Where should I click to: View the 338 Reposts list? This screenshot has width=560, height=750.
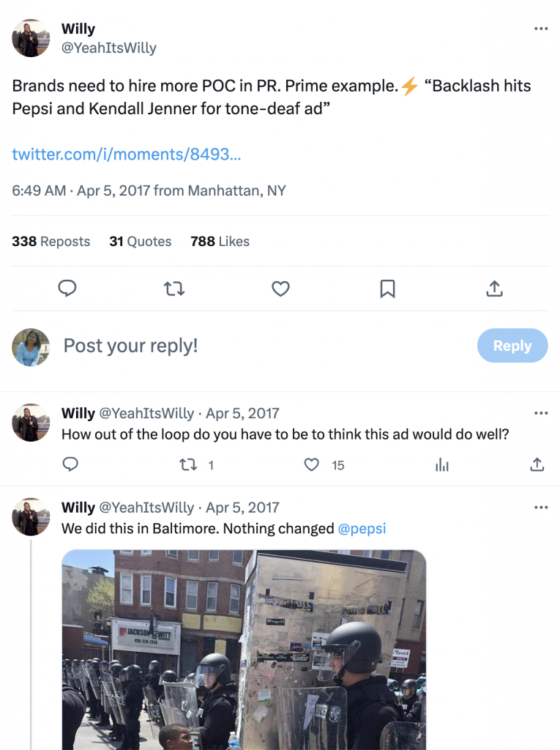coord(51,242)
